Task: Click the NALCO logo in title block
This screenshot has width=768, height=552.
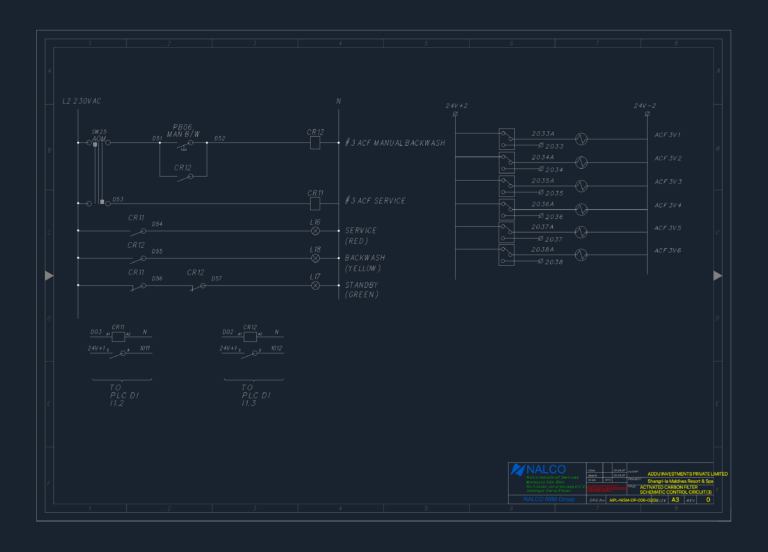Action: pyautogui.click(x=538, y=470)
